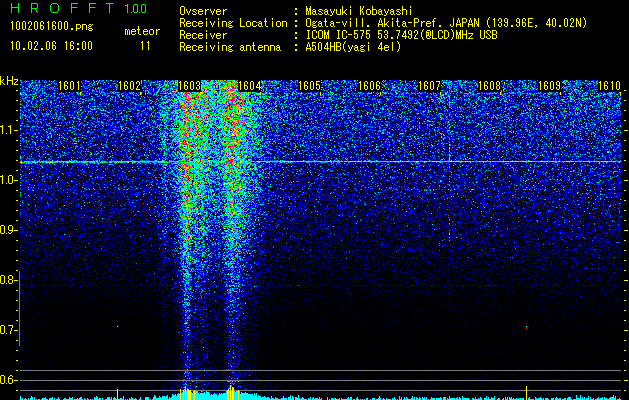Click the 1602 time marker
The height and width of the screenshot is (400, 629).
click(x=130, y=86)
